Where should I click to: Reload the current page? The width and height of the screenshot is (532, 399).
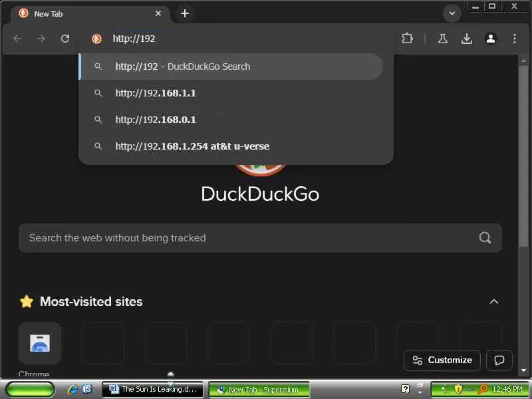point(65,39)
